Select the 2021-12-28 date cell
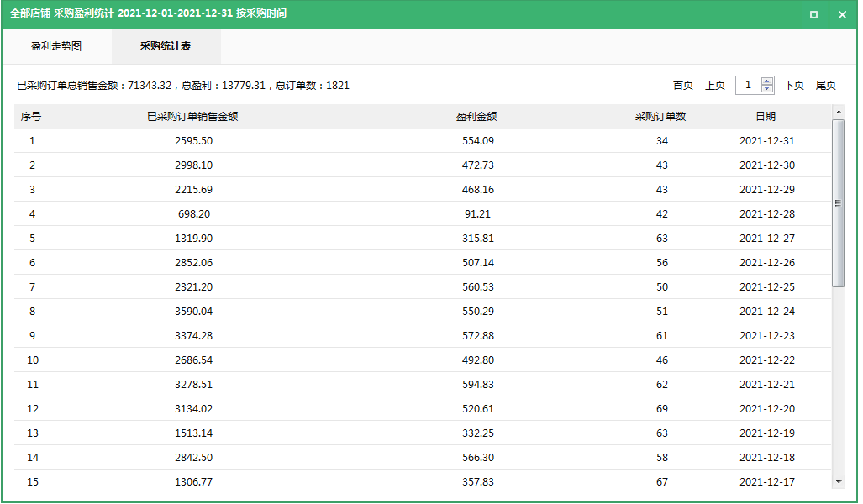This screenshot has height=504, width=863. [767, 213]
